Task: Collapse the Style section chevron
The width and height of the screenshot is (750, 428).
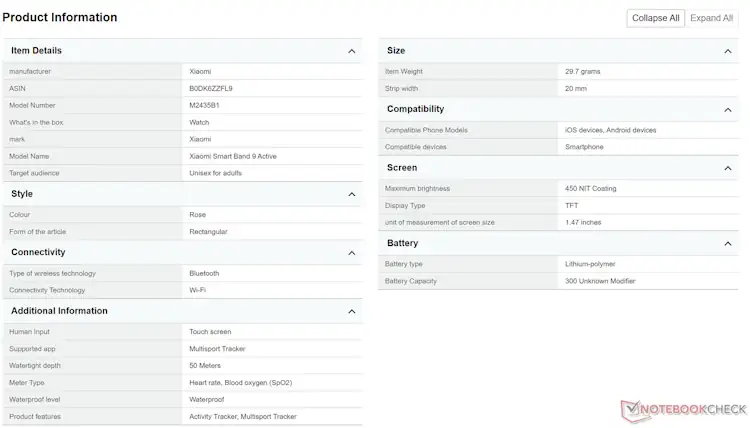Action: 352,194
